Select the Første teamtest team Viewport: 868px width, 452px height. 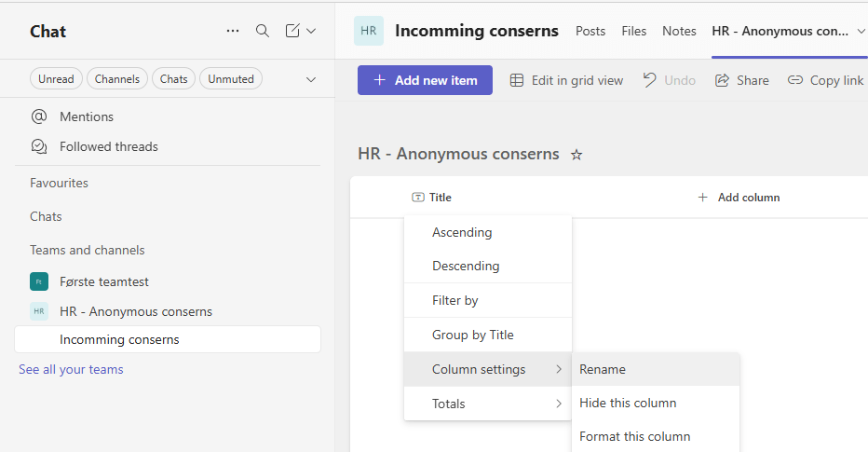point(103,281)
